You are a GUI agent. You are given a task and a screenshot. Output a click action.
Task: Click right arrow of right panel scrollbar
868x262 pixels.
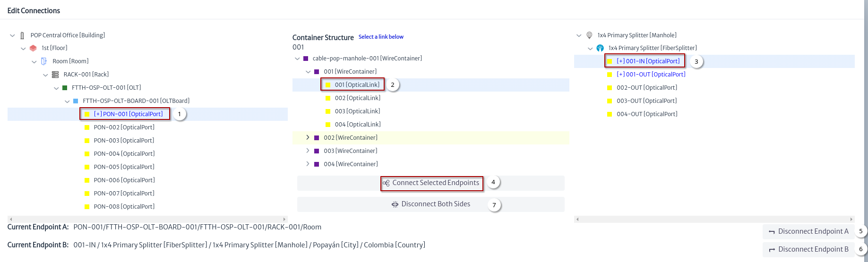pyautogui.click(x=851, y=219)
